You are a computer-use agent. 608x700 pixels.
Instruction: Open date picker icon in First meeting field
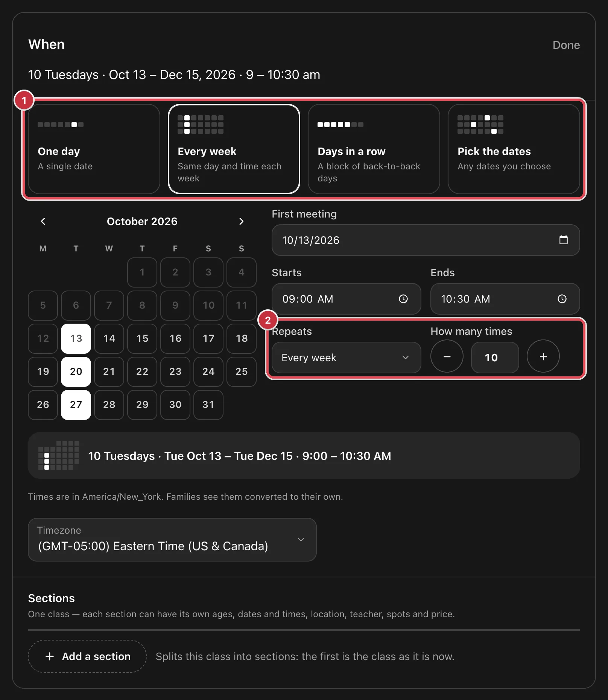pos(563,240)
